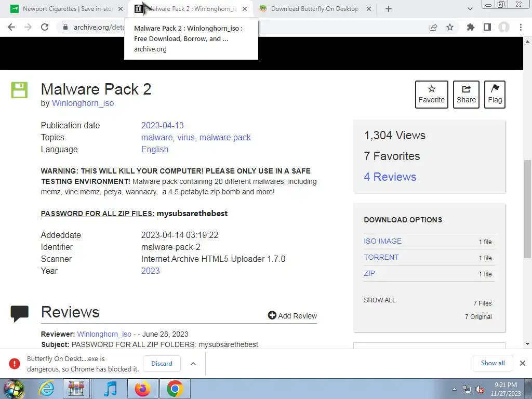Close the Newport Cigarettes tab

[121, 9]
